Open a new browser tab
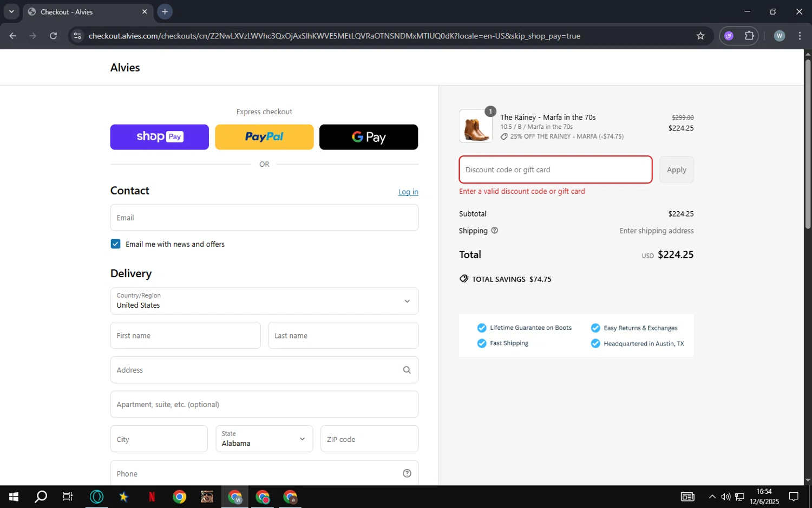Image resolution: width=812 pixels, height=508 pixels. click(x=165, y=11)
